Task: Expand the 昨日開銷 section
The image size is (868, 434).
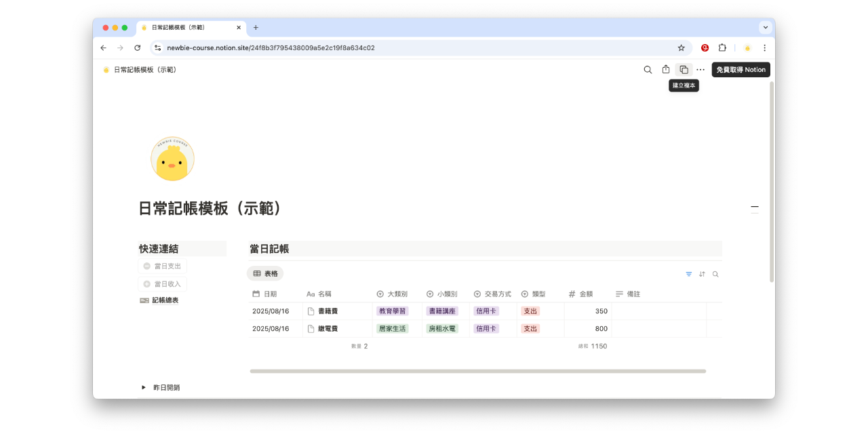Action: (143, 387)
